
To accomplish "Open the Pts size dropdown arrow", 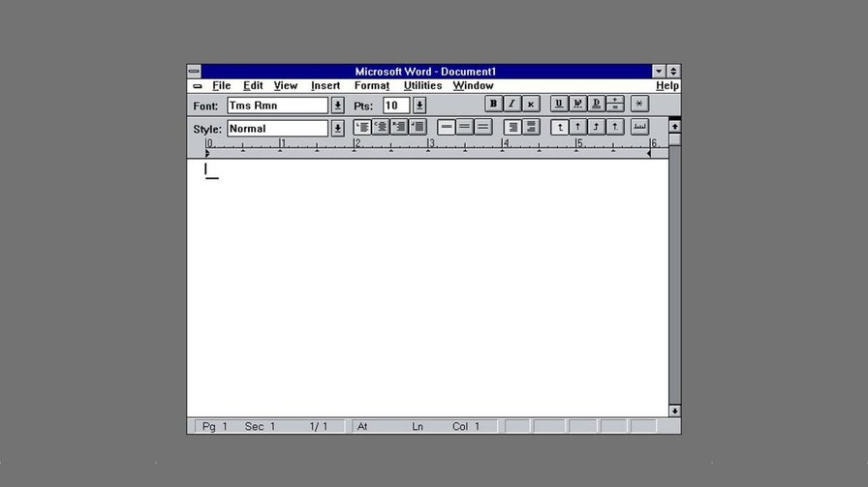I will click(419, 106).
